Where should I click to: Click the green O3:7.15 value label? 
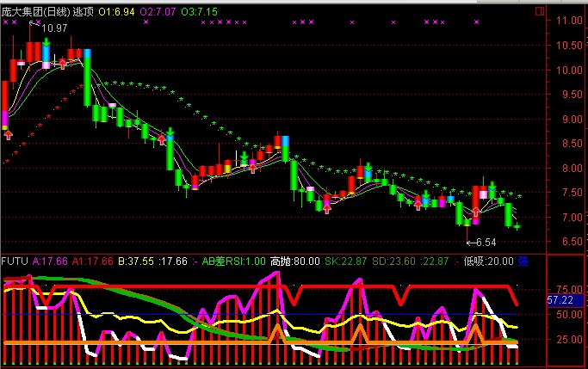click(200, 13)
